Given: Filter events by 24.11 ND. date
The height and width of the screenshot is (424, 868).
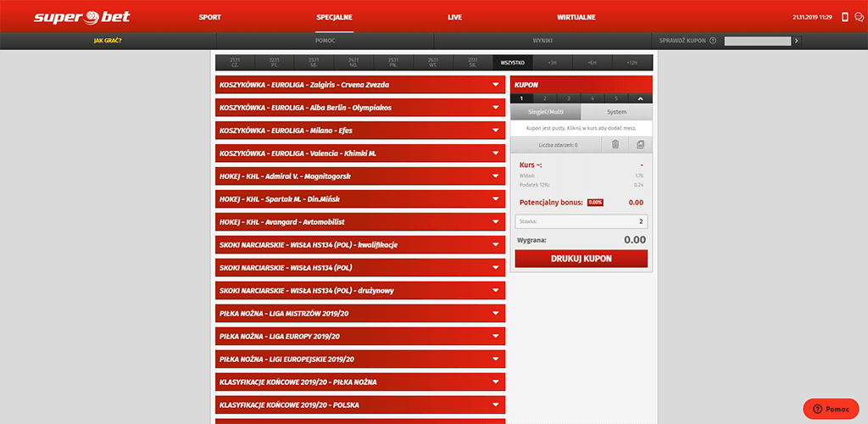Looking at the screenshot, I should pos(353,63).
